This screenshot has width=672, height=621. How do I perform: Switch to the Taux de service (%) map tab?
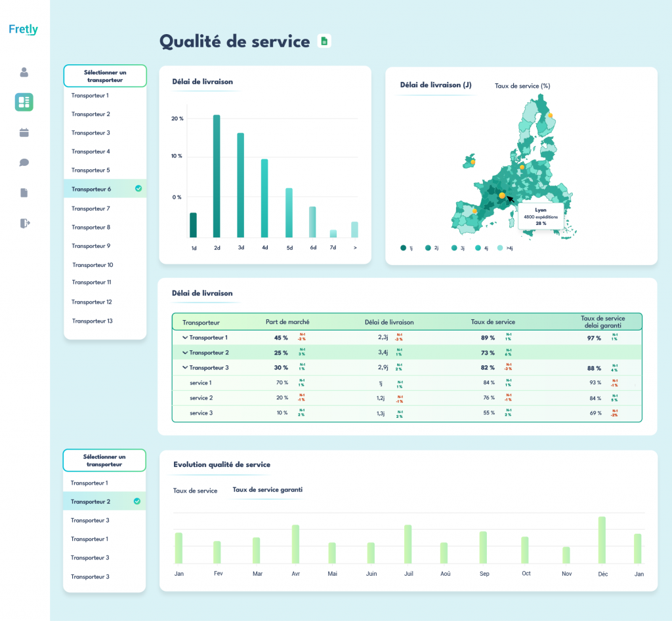click(x=522, y=85)
